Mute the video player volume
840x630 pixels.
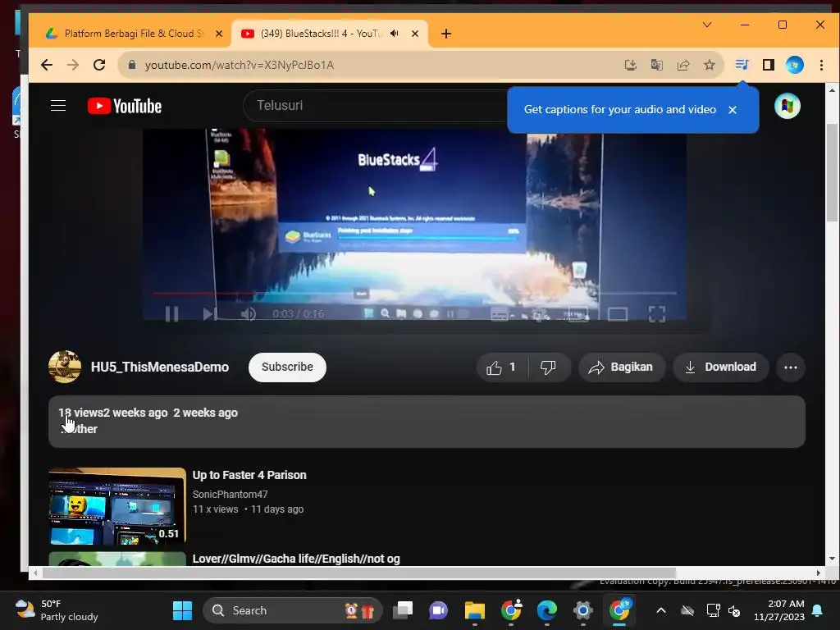pos(248,314)
